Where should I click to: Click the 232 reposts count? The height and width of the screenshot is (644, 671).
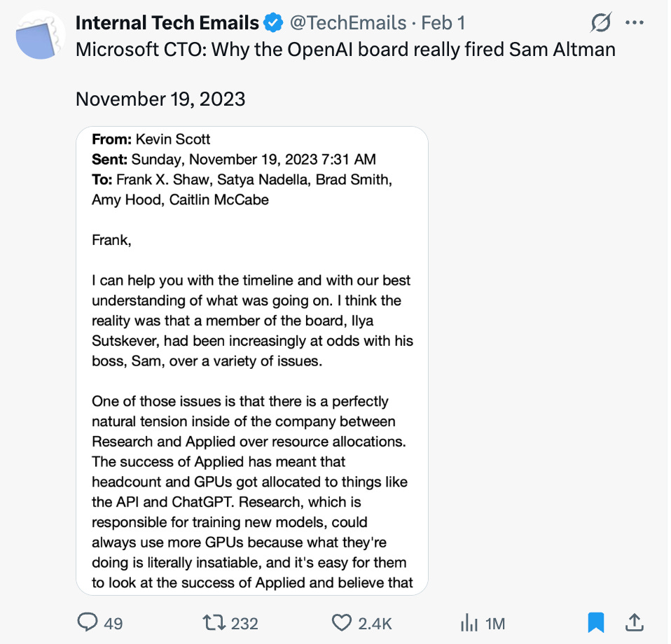244,623
